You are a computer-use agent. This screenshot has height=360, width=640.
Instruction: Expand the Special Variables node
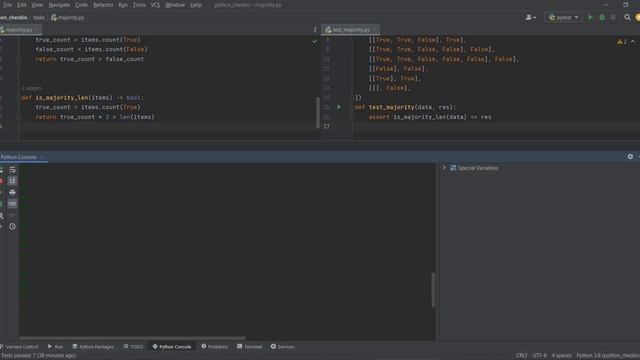pos(444,168)
